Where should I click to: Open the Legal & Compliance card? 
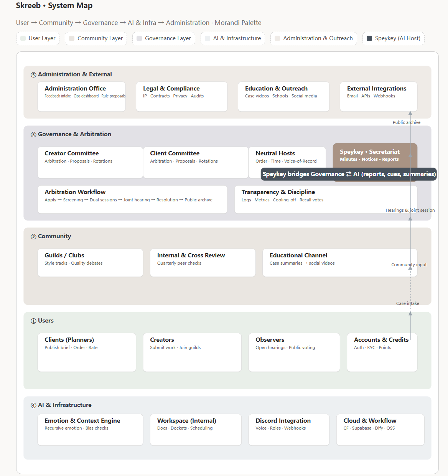coord(182,97)
